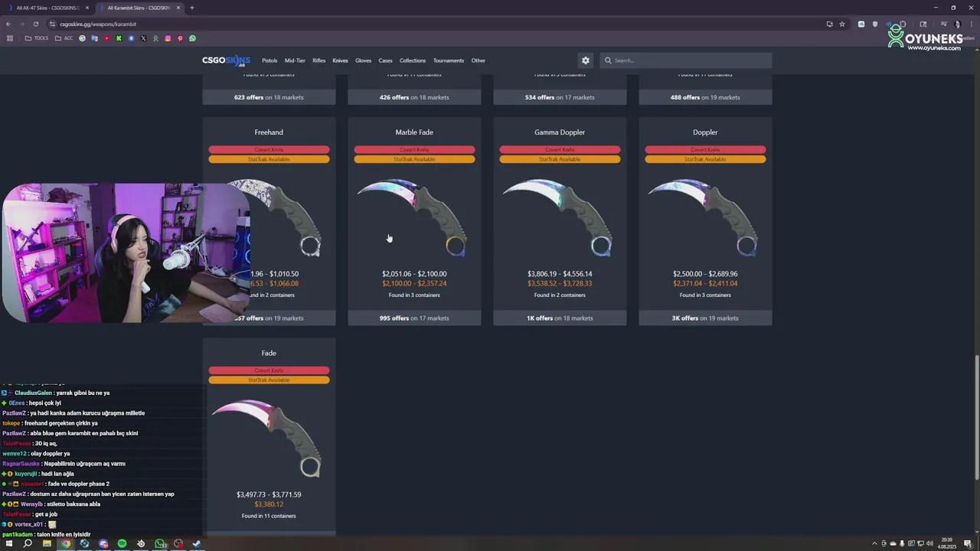Image resolution: width=980 pixels, height=551 pixels.
Task: View 995 offers for Marble Fade
Action: pyautogui.click(x=414, y=318)
